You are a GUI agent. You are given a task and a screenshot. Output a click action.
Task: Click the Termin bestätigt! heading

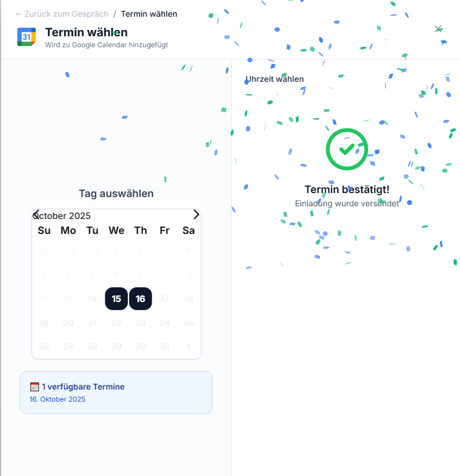(346, 190)
